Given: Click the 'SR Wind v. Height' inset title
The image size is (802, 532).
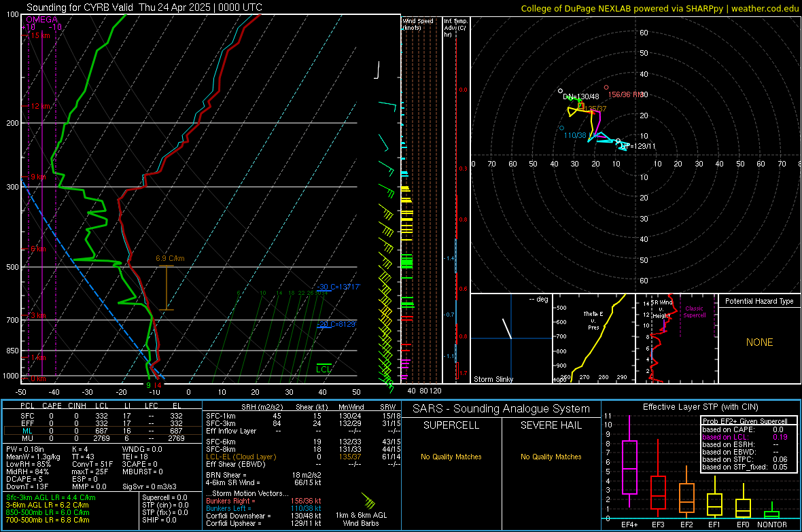Looking at the screenshot, I should [x=661, y=309].
